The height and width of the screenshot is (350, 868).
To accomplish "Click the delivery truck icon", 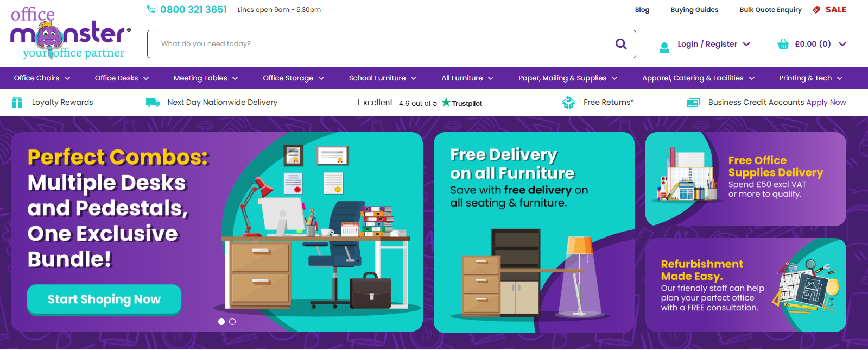I will [x=153, y=102].
